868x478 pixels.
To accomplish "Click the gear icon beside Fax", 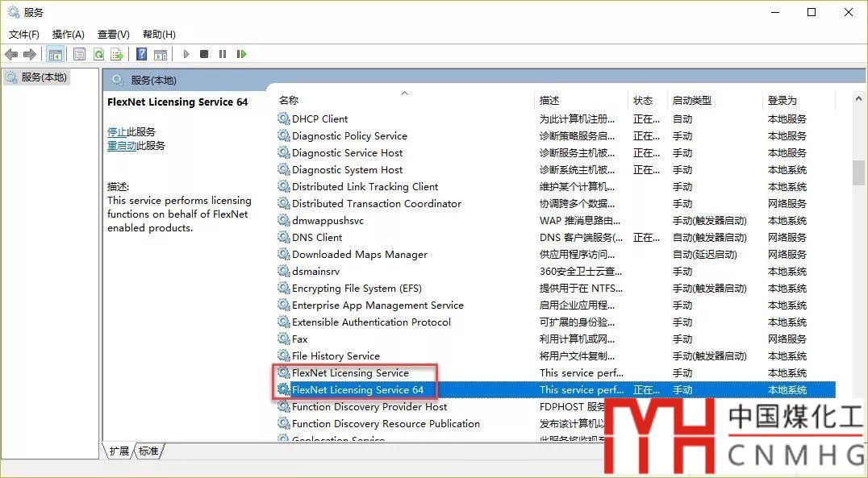I will pyautogui.click(x=284, y=339).
